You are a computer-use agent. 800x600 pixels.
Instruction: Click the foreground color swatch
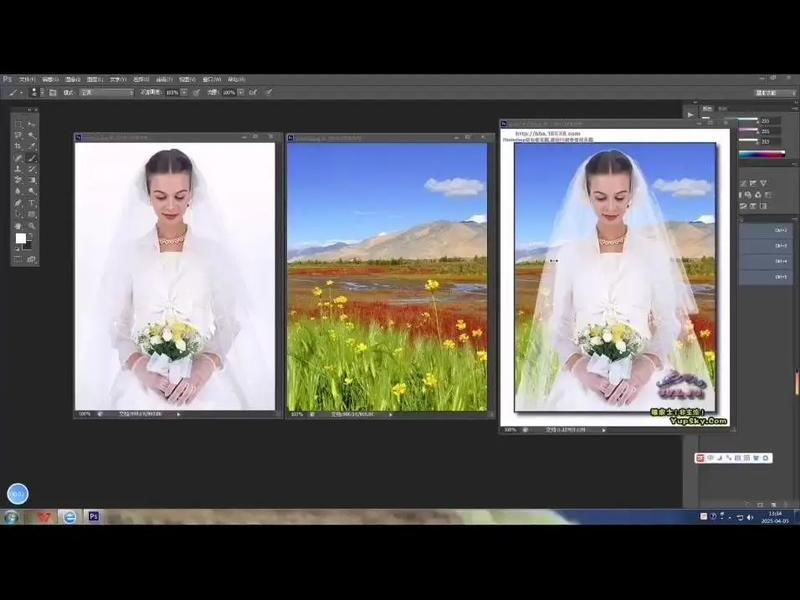point(21,238)
